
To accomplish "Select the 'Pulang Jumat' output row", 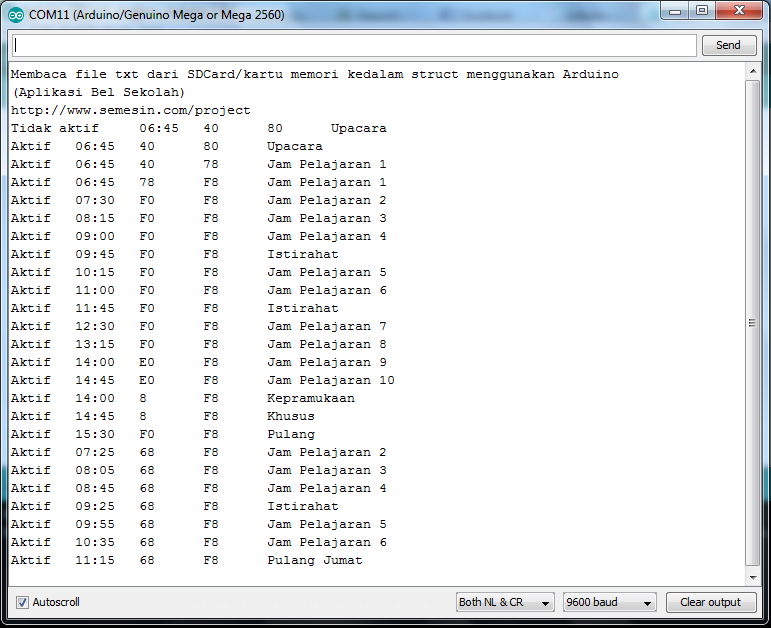I will click(x=186, y=560).
